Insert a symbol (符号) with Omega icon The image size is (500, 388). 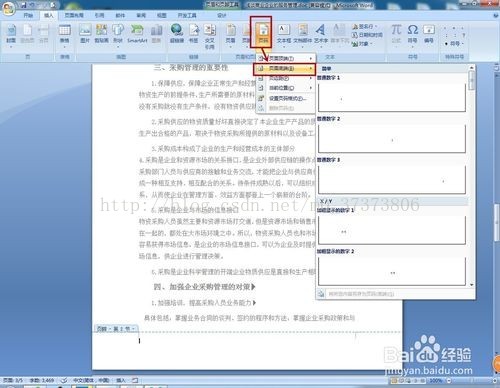(x=413, y=35)
